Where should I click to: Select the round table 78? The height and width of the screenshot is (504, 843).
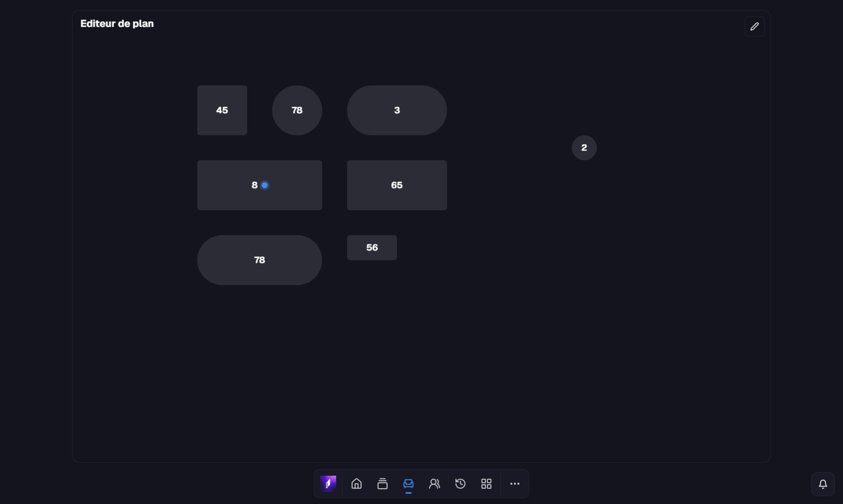[297, 110]
